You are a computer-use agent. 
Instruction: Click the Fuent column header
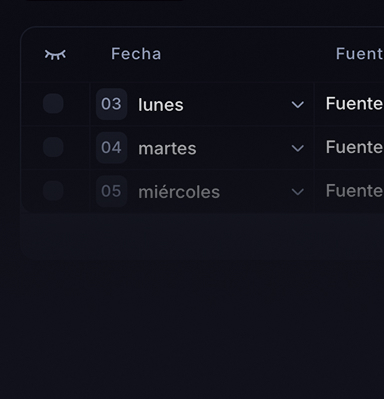tap(360, 54)
